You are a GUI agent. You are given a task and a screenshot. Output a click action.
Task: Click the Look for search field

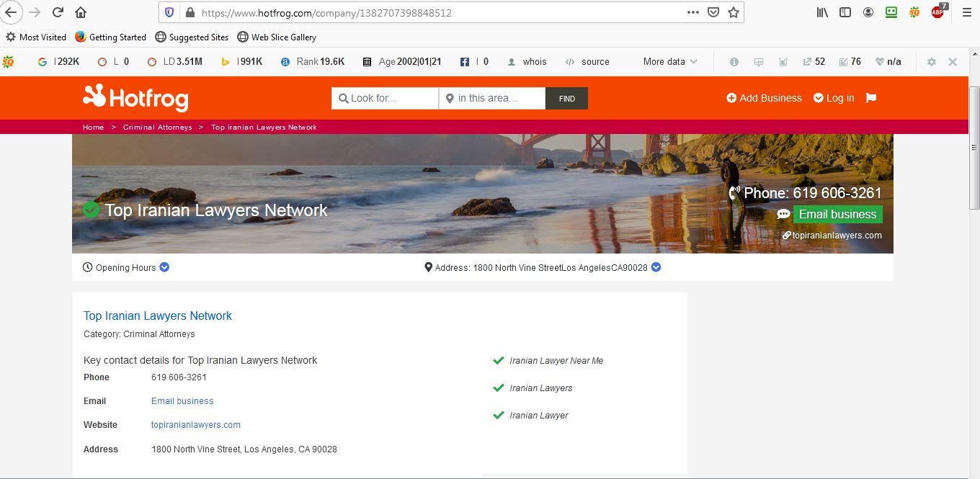[385, 98]
